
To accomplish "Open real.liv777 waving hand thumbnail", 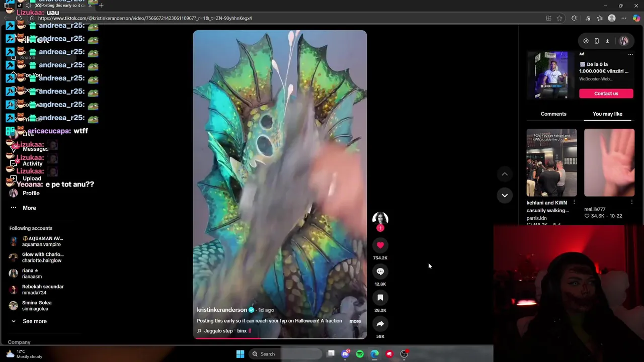I will [x=609, y=162].
